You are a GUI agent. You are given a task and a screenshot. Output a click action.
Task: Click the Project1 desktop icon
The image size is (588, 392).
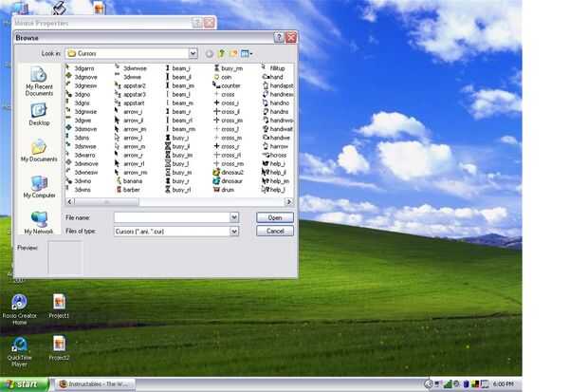59,306
